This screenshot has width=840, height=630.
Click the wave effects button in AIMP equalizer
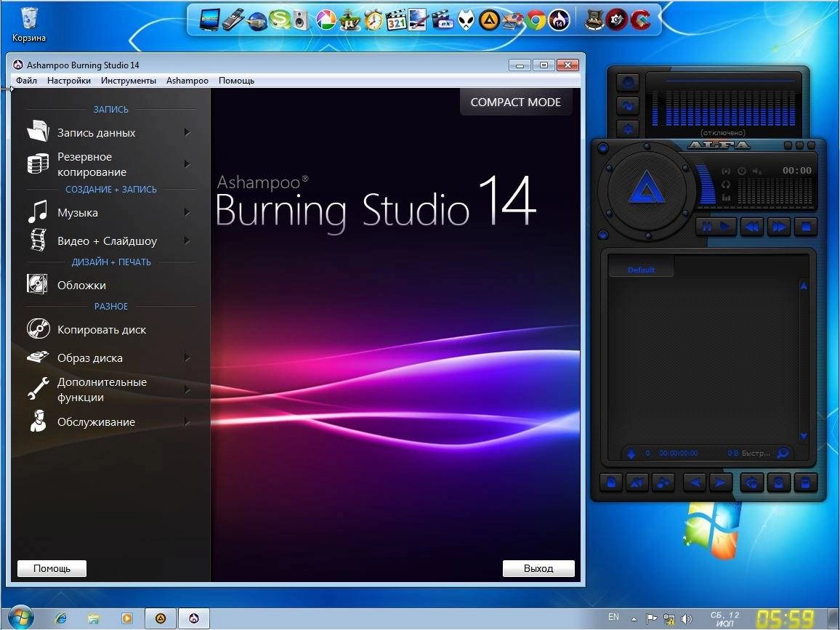pos(628,105)
